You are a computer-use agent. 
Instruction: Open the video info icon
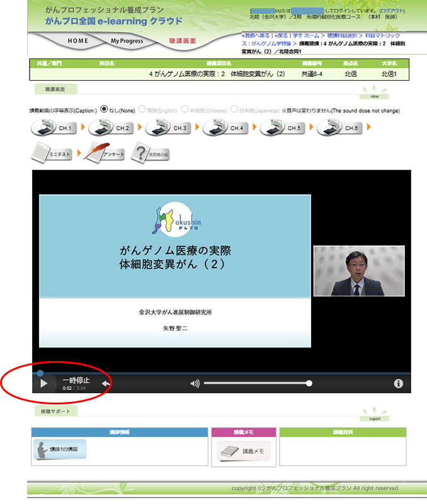398,383
